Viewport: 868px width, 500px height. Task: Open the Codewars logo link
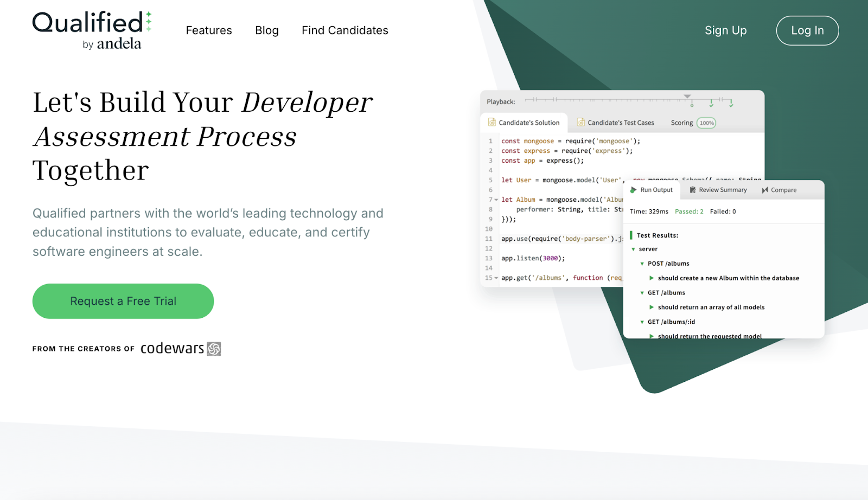point(180,348)
